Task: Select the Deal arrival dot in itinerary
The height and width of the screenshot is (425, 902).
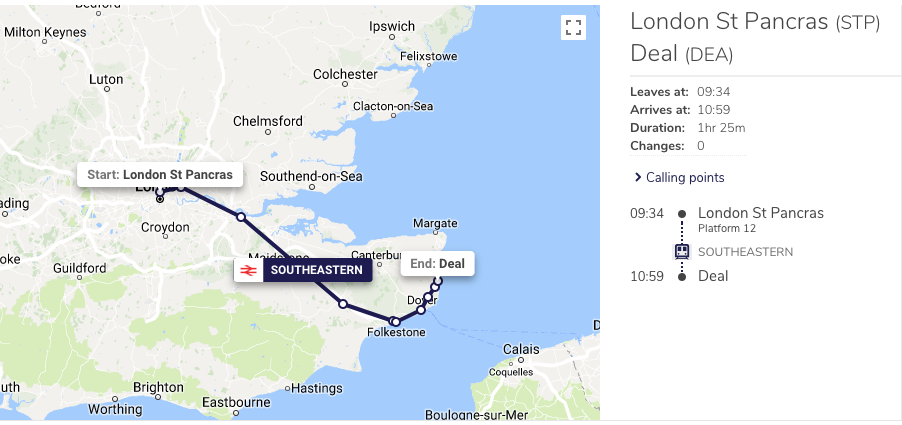Action: (682, 277)
